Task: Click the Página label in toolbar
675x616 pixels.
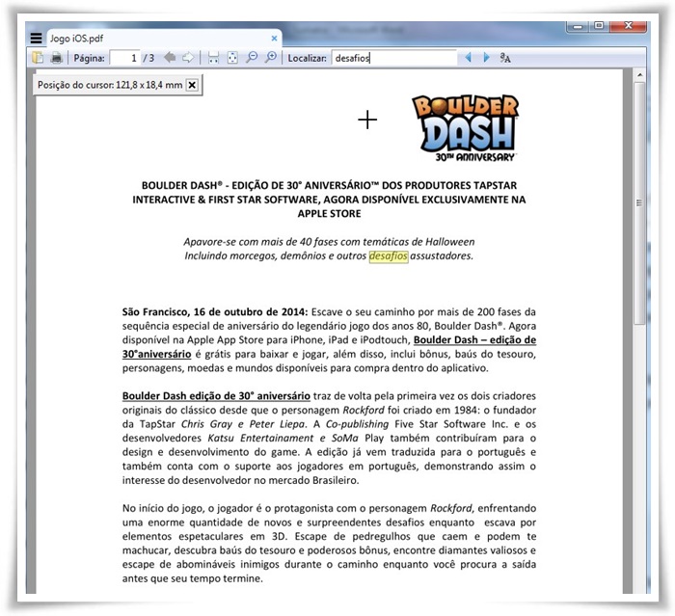Action: tap(89, 58)
